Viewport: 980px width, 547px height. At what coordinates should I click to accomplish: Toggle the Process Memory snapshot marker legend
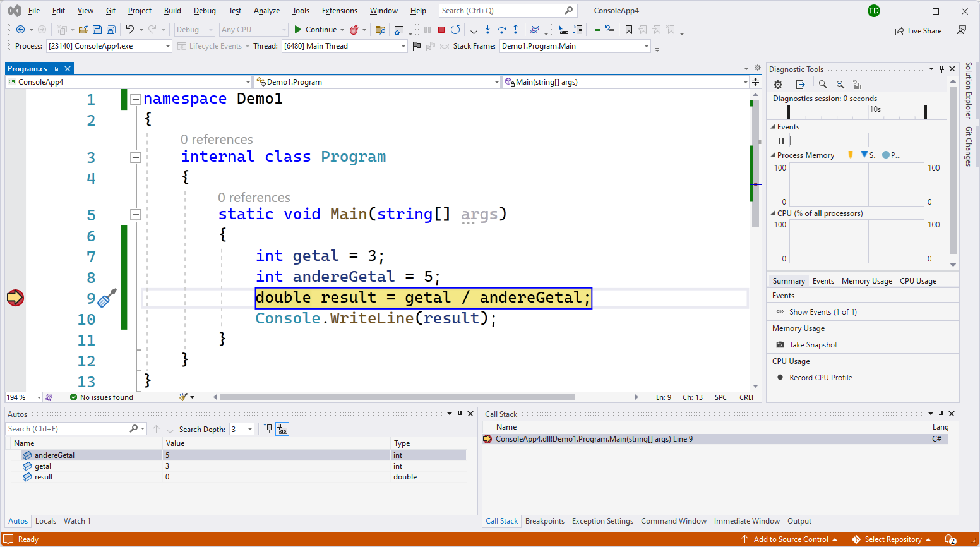click(850, 155)
